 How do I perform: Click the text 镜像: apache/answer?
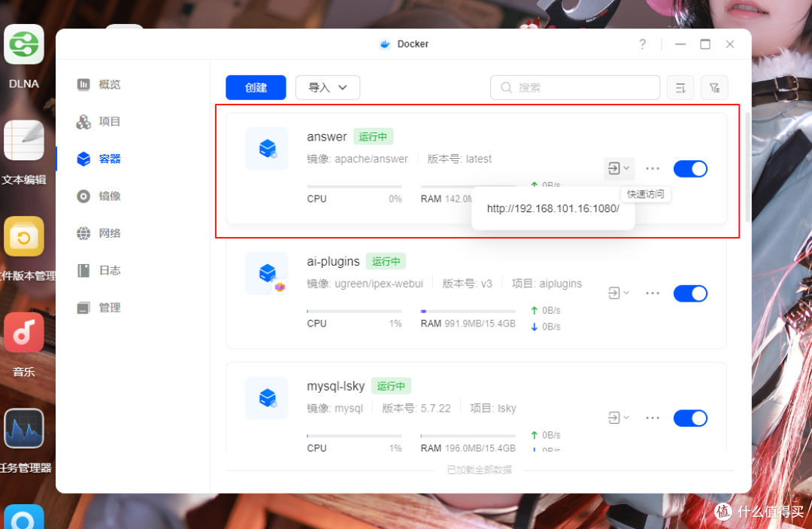click(x=357, y=159)
